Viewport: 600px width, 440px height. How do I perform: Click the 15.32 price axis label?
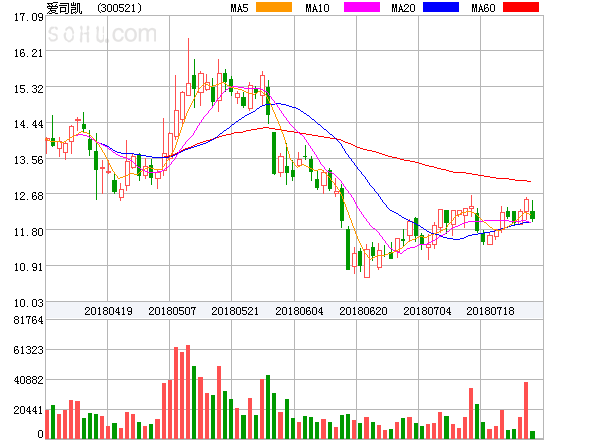pyautogui.click(x=29, y=89)
